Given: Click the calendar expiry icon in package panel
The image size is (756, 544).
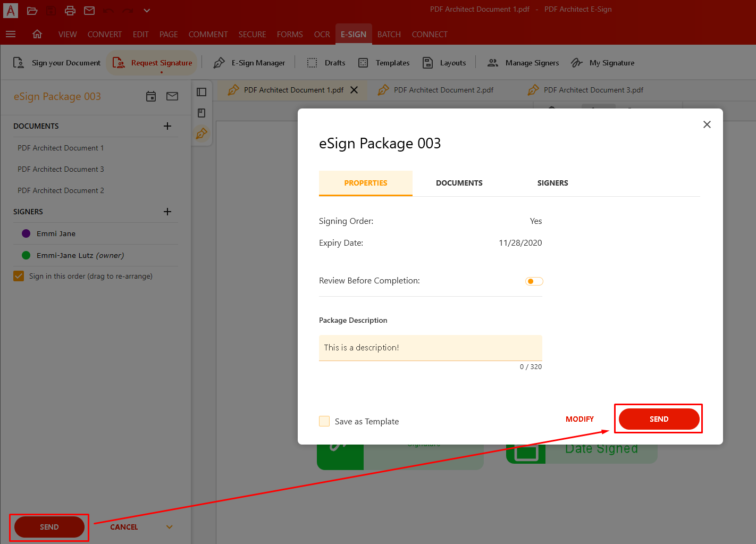Looking at the screenshot, I should click(x=151, y=96).
